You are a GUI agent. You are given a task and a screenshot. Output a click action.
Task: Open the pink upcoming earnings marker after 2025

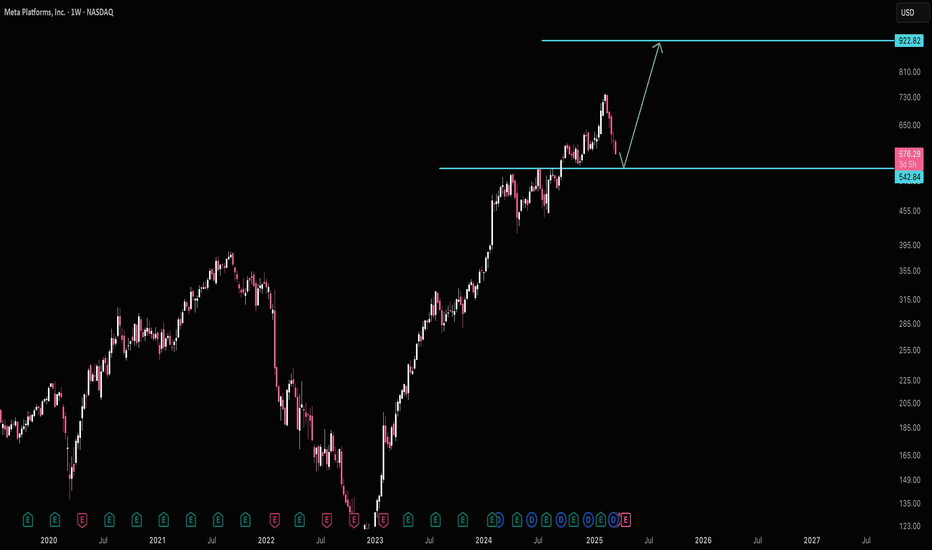(x=626, y=520)
